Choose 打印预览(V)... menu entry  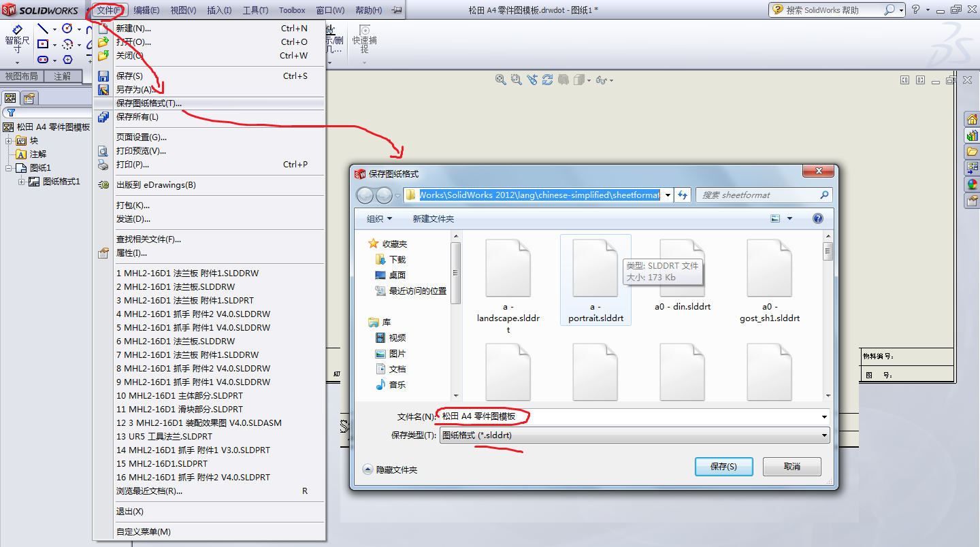tap(210, 151)
